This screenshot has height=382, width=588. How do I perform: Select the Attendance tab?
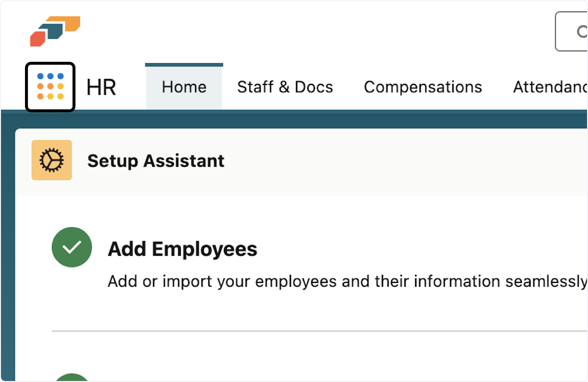550,87
